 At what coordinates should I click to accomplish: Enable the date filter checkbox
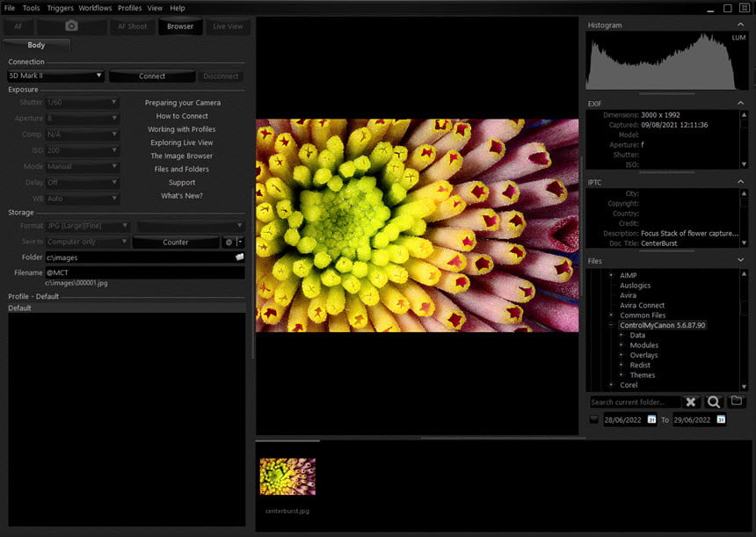(594, 419)
